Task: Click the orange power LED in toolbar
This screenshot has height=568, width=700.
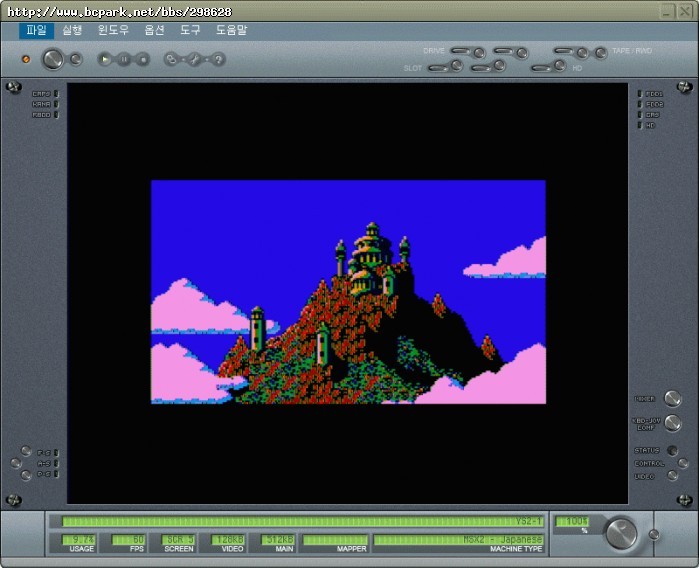Action: pyautogui.click(x=26, y=59)
